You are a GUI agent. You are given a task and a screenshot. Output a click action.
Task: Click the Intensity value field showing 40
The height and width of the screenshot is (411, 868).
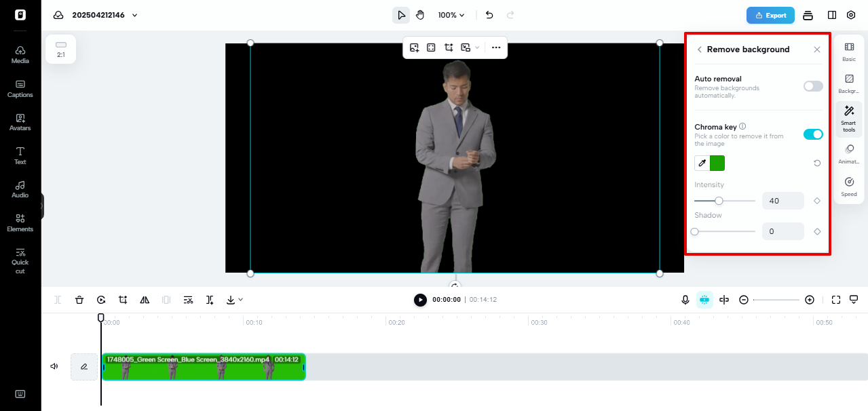(783, 201)
